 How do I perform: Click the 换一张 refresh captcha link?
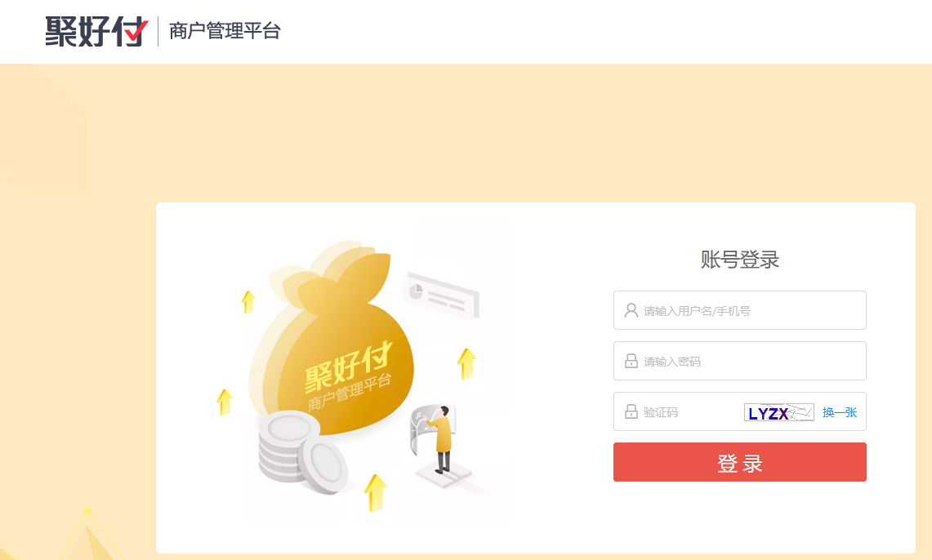[x=839, y=412]
